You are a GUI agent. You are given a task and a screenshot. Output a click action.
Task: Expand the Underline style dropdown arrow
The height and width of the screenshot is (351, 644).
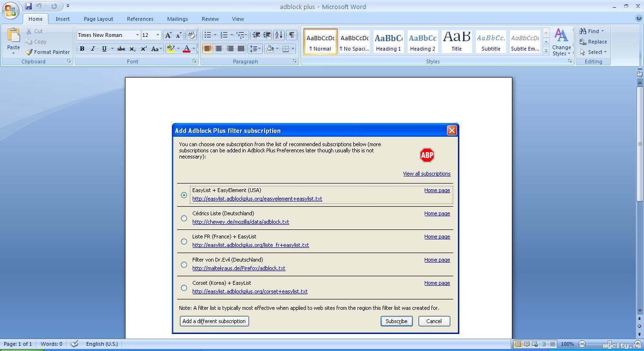112,49
